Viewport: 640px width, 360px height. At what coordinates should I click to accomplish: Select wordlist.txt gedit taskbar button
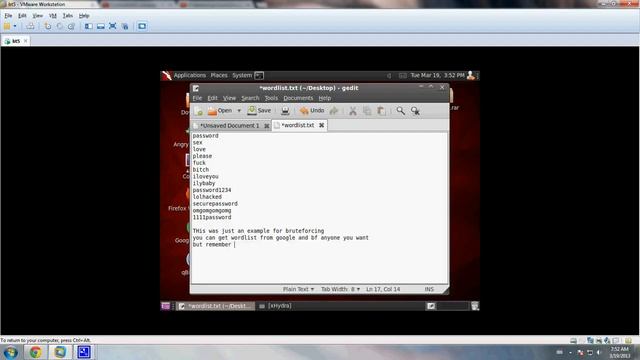216,306
